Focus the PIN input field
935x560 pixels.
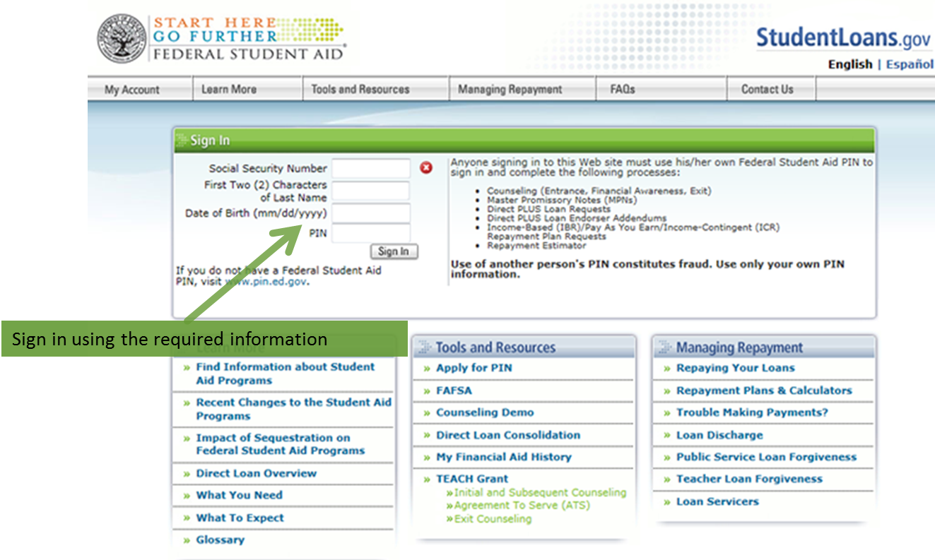click(x=371, y=233)
